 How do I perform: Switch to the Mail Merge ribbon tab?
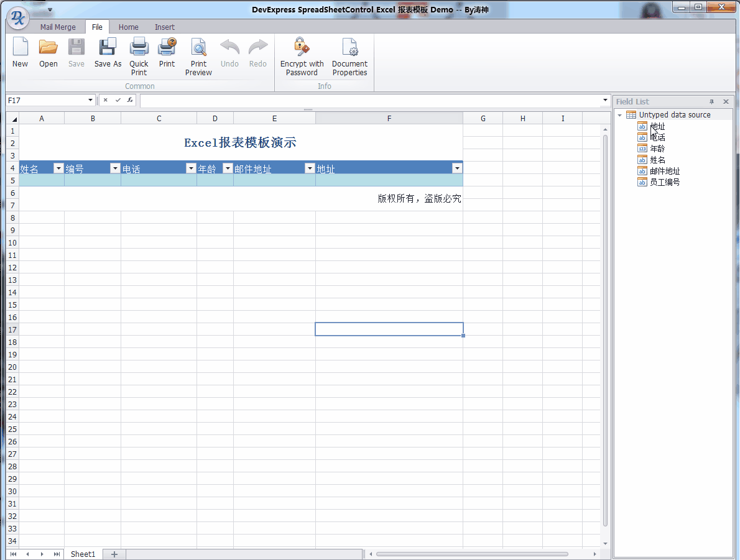point(58,27)
